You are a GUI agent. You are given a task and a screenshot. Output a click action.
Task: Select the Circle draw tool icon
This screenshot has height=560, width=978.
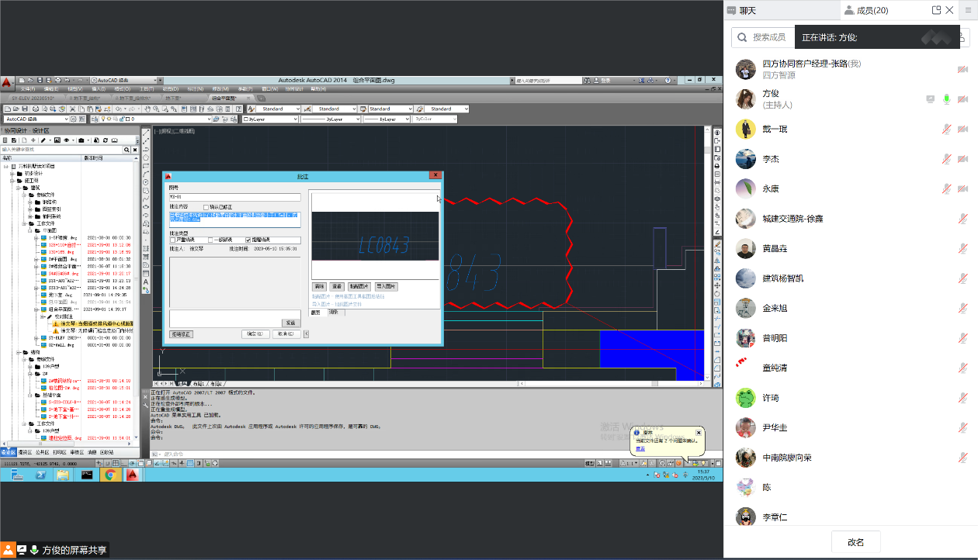146,182
